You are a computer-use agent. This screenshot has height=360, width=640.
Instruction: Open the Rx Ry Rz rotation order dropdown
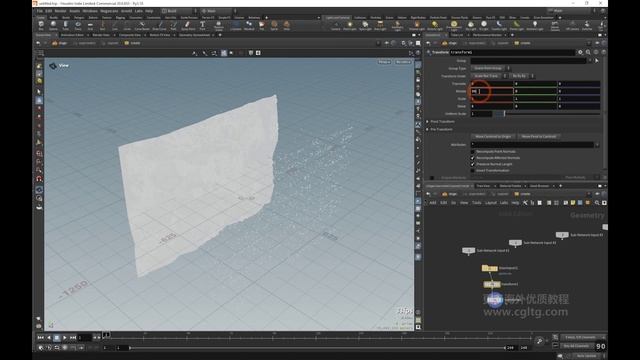click(x=522, y=76)
